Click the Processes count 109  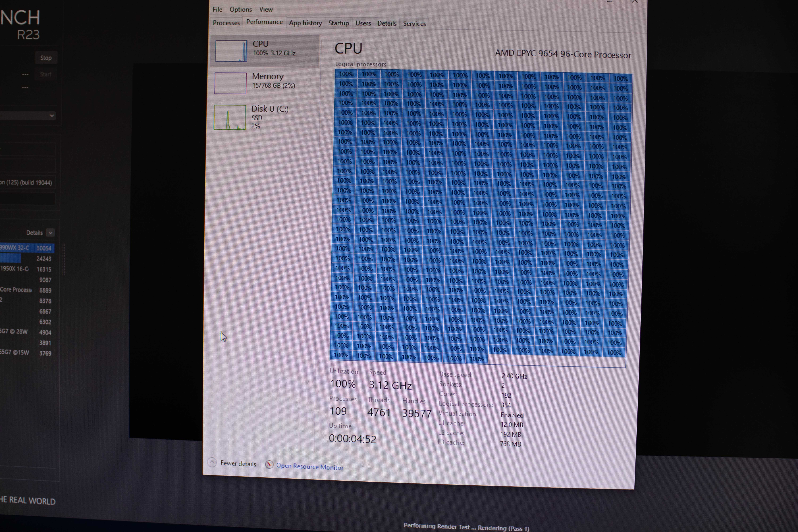point(338,411)
